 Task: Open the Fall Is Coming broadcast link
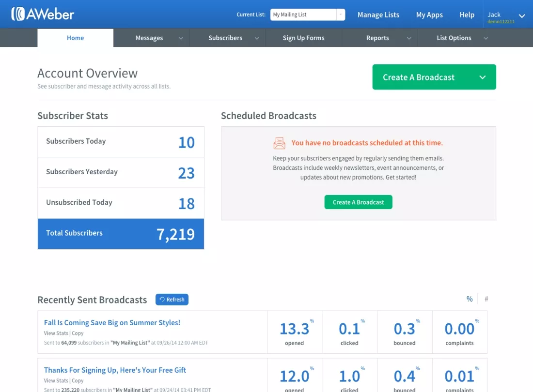[112, 322]
